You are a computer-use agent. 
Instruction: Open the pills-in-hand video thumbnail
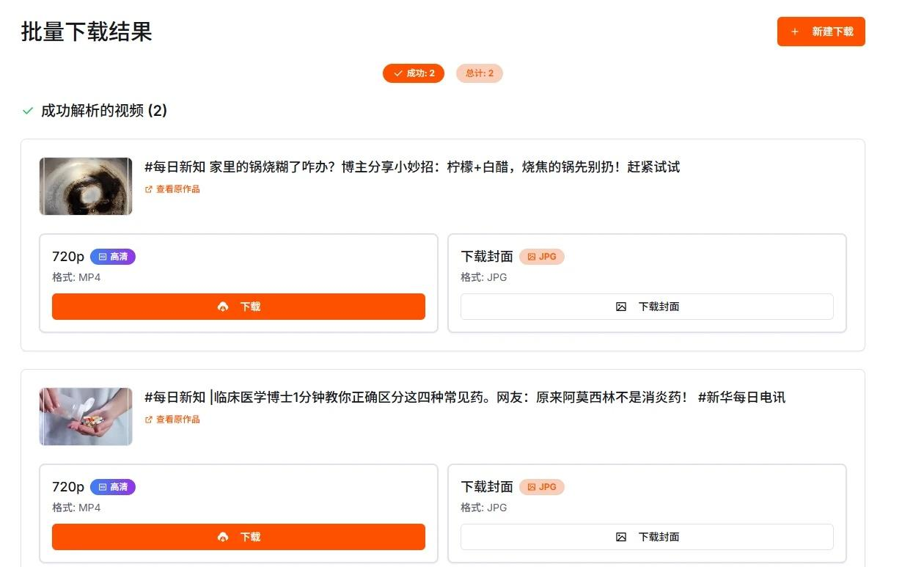coord(86,417)
